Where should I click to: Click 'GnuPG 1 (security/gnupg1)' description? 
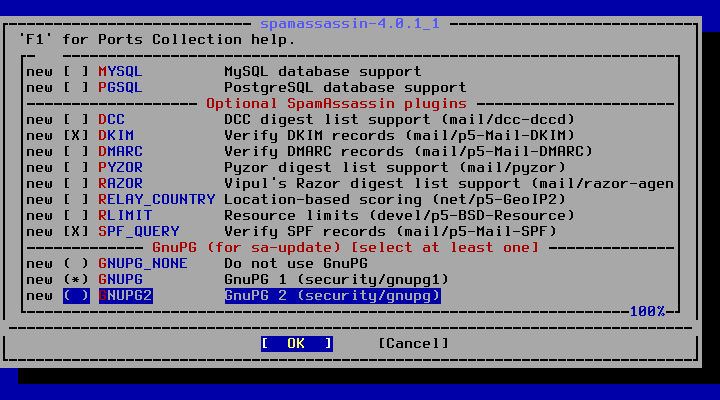click(337, 280)
